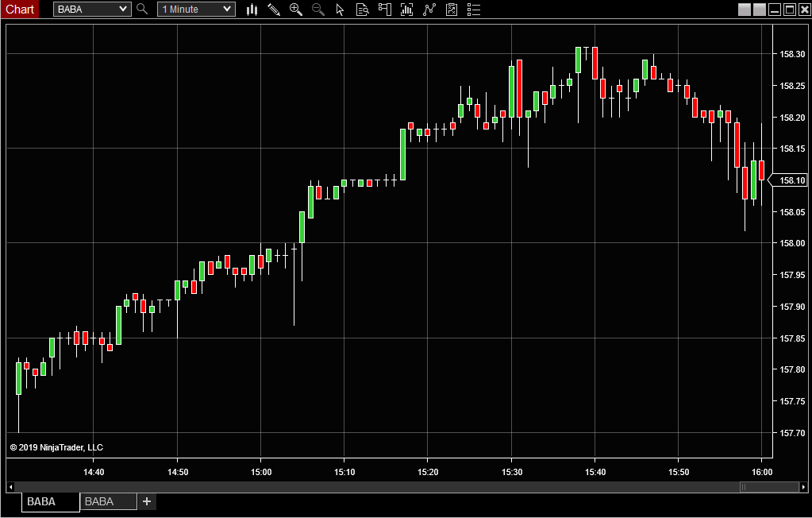Maximize the chart window
Image resolution: width=812 pixels, height=518 pixels.
790,10
